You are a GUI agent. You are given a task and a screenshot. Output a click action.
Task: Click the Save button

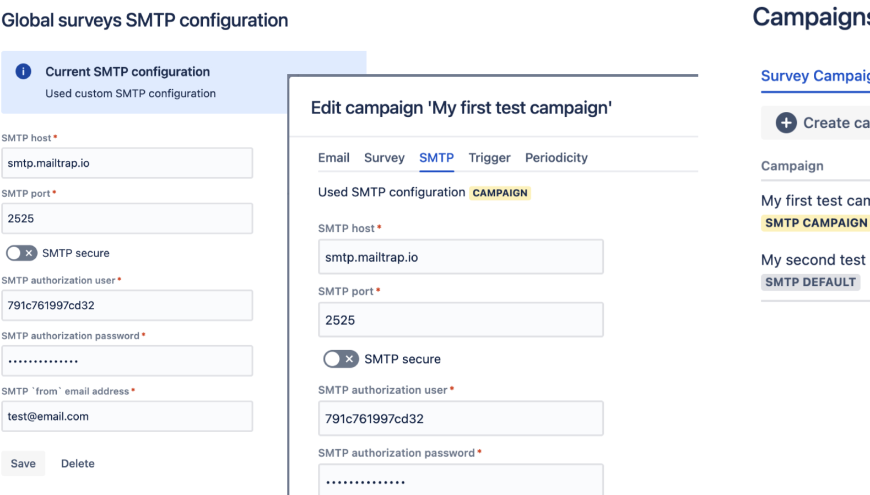point(23,463)
